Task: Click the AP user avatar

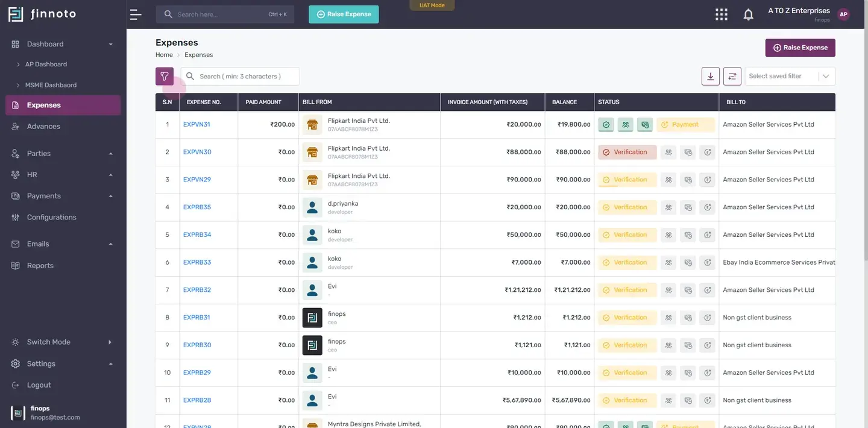Action: (843, 14)
